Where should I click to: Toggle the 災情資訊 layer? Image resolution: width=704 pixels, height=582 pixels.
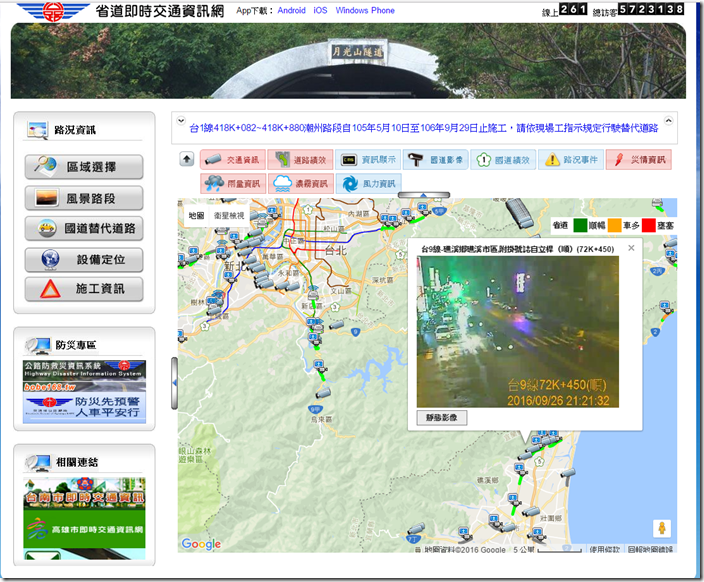point(638,159)
